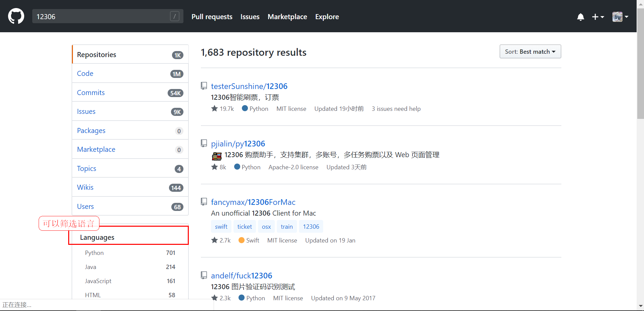The image size is (644, 311).
Task: Open 3 issues need help link
Action: pyautogui.click(x=396, y=108)
